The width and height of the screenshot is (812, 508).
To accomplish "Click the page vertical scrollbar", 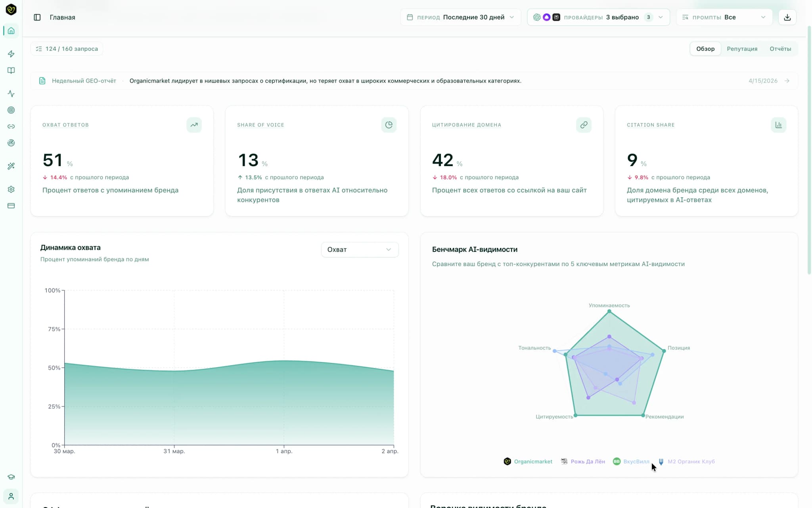I will [x=809, y=151].
